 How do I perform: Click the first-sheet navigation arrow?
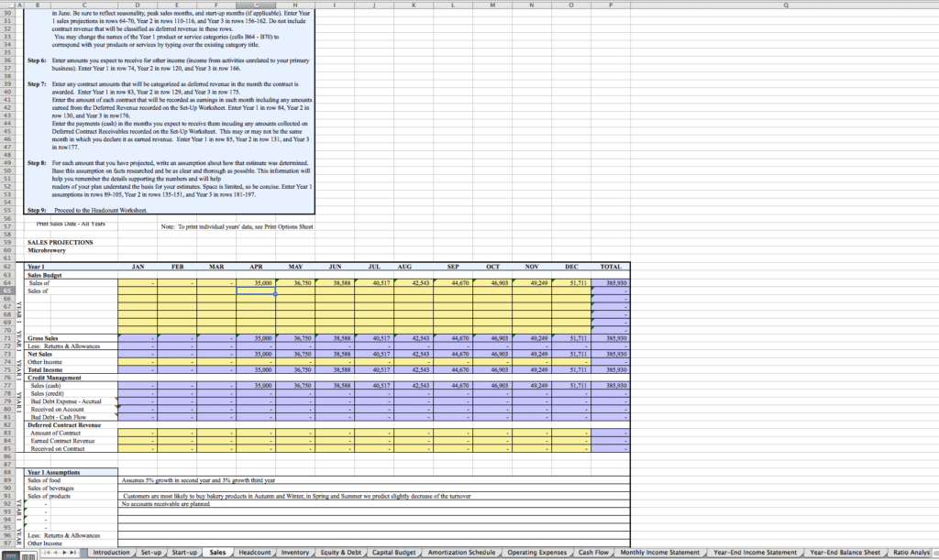tap(47, 553)
